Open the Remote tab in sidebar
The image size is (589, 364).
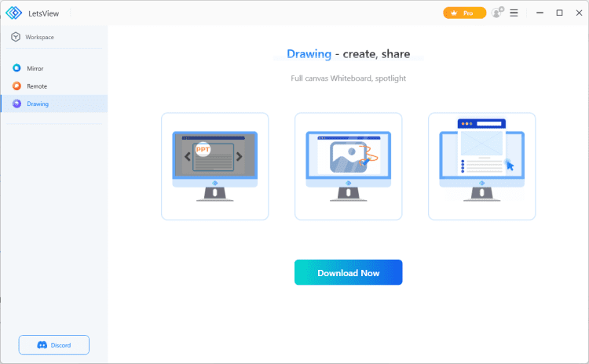(x=54, y=86)
